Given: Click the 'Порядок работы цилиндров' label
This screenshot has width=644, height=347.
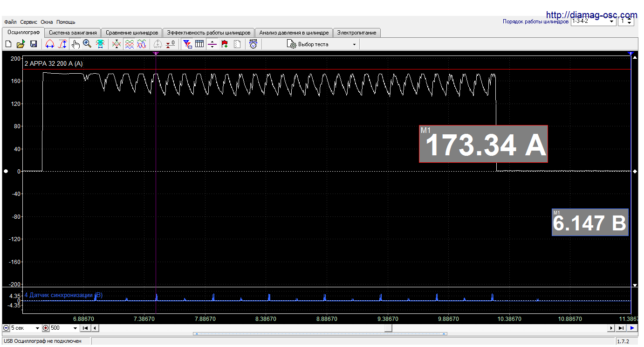Looking at the screenshot, I should click(x=535, y=21).
